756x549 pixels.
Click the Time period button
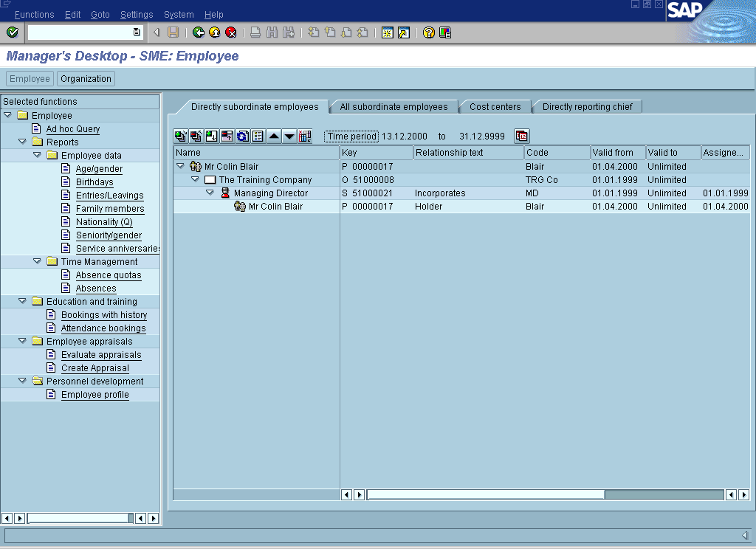[x=351, y=137]
